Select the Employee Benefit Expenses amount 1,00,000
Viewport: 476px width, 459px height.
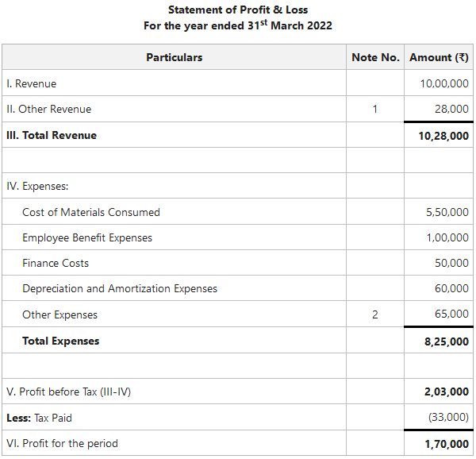point(447,237)
